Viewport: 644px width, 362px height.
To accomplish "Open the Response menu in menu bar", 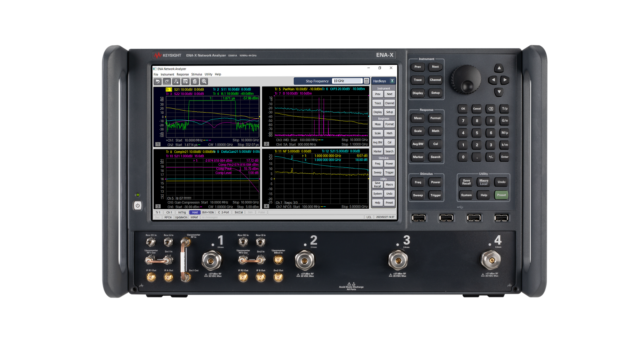I will tap(182, 74).
